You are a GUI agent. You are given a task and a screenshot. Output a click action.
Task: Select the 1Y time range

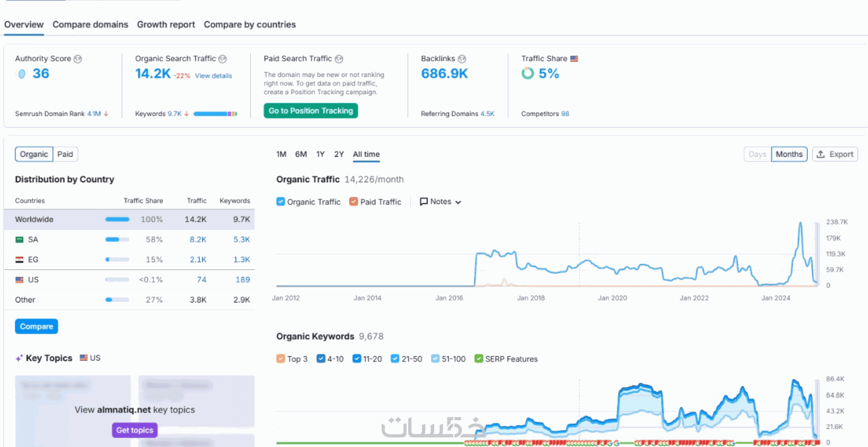coord(320,154)
